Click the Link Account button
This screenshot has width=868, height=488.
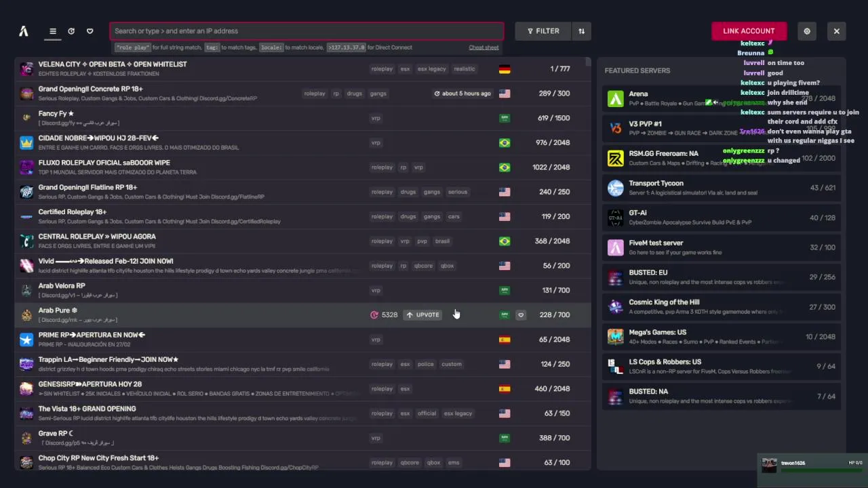[749, 31]
